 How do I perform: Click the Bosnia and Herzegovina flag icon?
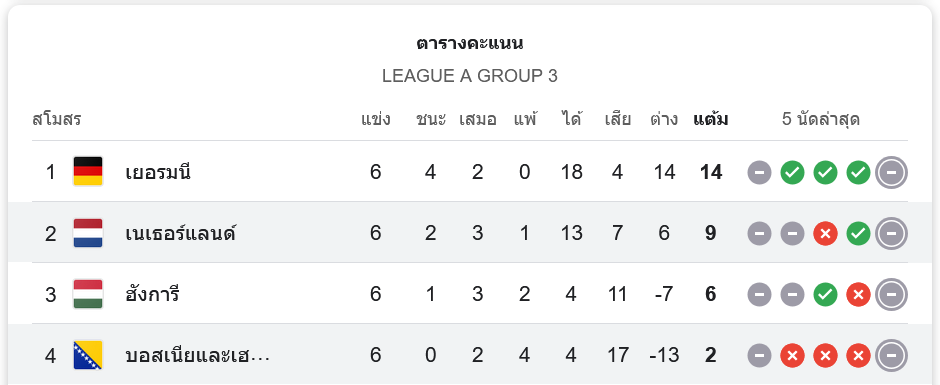click(x=88, y=355)
